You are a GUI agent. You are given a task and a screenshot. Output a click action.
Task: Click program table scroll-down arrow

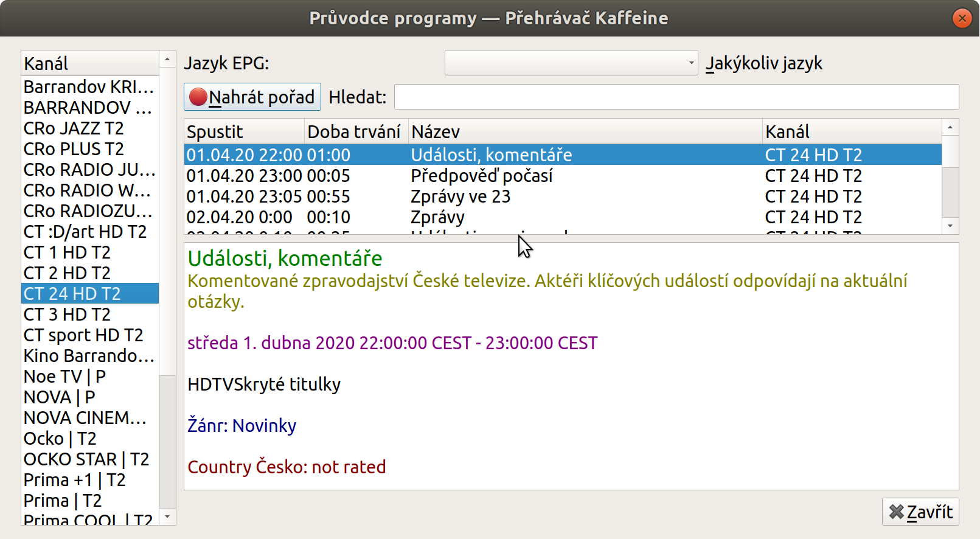click(x=950, y=226)
